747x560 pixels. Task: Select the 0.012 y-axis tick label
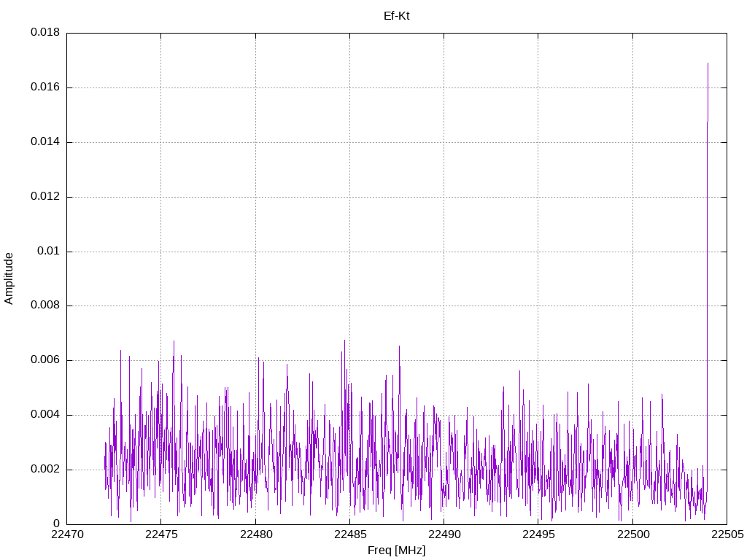point(44,197)
